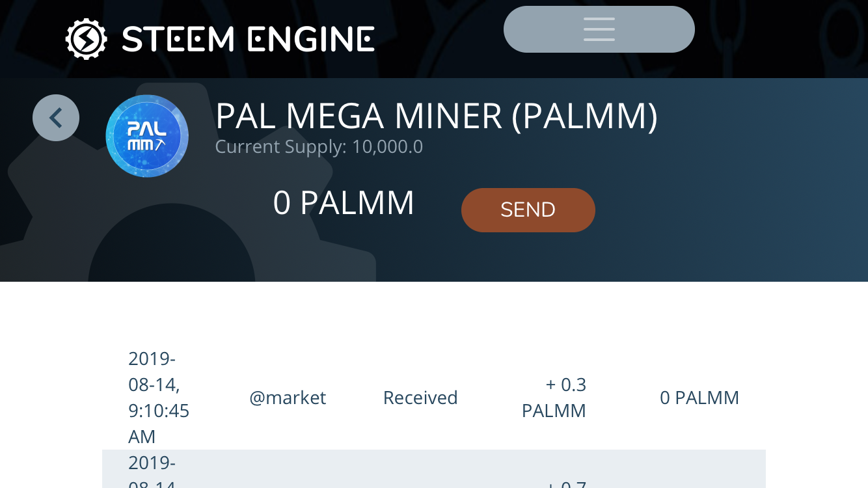Open the @market account link

point(288,398)
